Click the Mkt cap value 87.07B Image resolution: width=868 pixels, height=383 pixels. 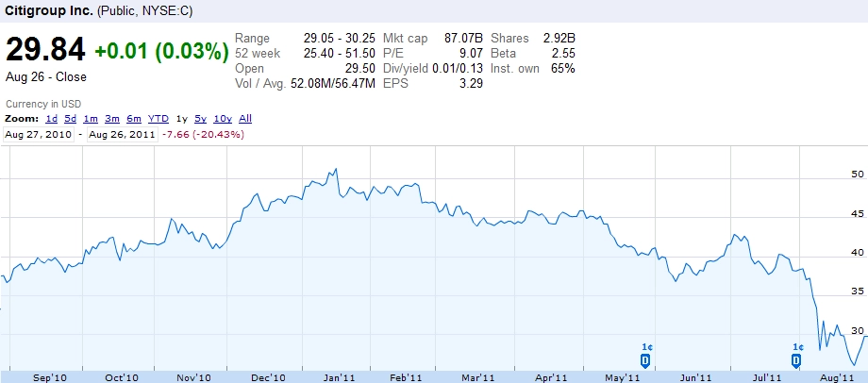pos(464,38)
